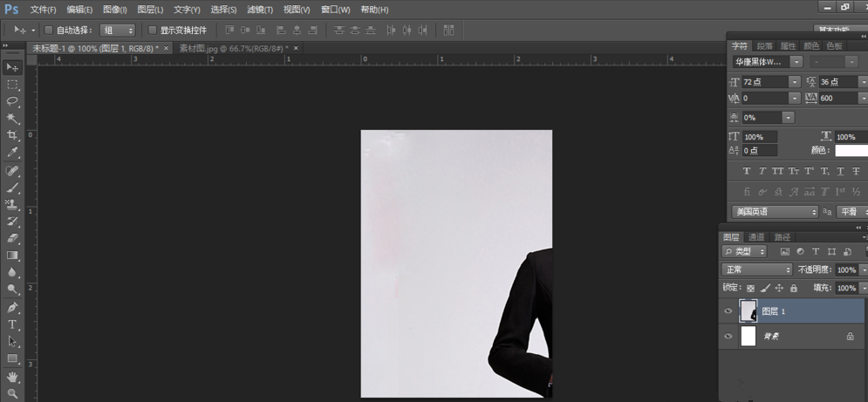Screen dimensions: 868x402
Task: Open the 滤镜(T) menu
Action: tap(260, 10)
